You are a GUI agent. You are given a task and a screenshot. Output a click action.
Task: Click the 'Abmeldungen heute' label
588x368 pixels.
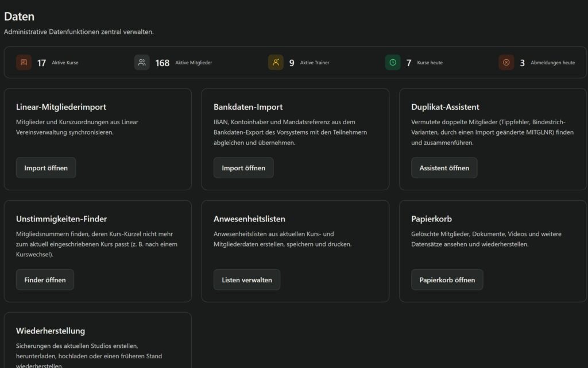click(x=553, y=63)
